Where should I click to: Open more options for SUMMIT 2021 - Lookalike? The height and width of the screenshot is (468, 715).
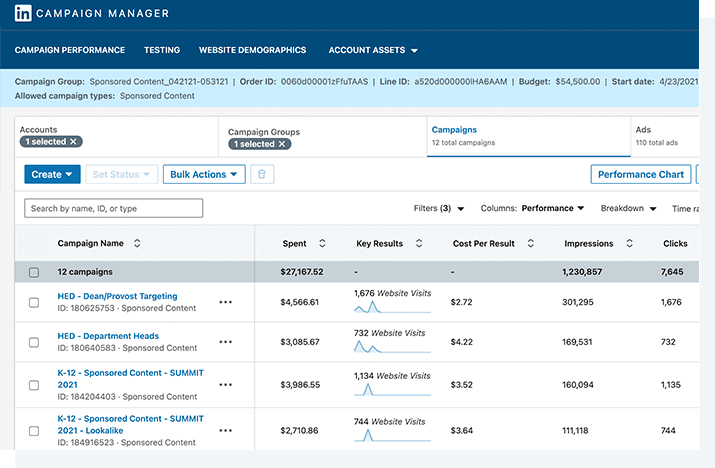point(225,430)
